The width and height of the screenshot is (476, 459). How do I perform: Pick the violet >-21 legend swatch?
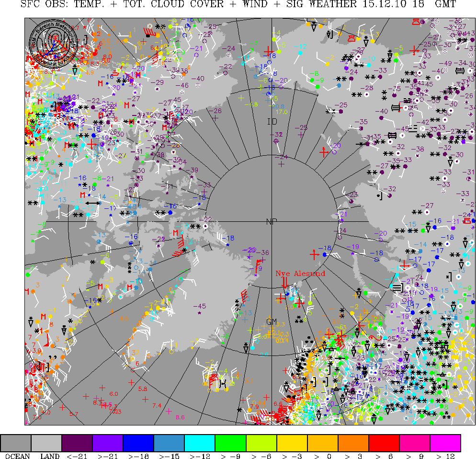(x=108, y=443)
